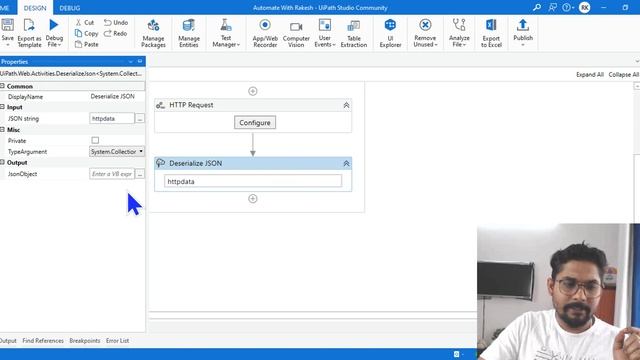Screen dimensions: 640x360
Task: Undo the last action
Action: tap(116, 22)
